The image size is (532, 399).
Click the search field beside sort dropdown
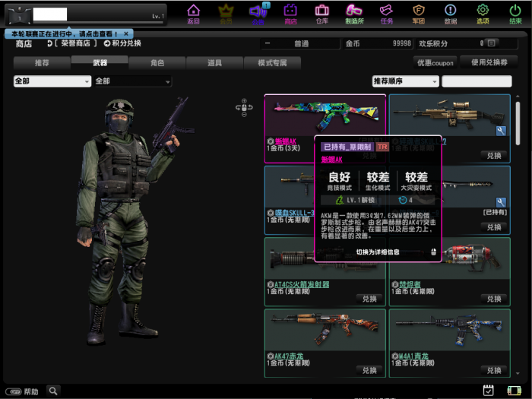(x=477, y=81)
